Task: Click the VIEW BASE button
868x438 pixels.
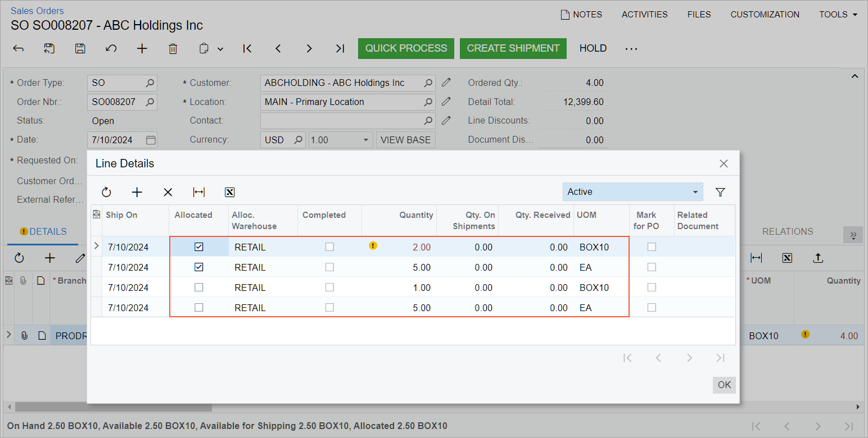Action: 406,140
